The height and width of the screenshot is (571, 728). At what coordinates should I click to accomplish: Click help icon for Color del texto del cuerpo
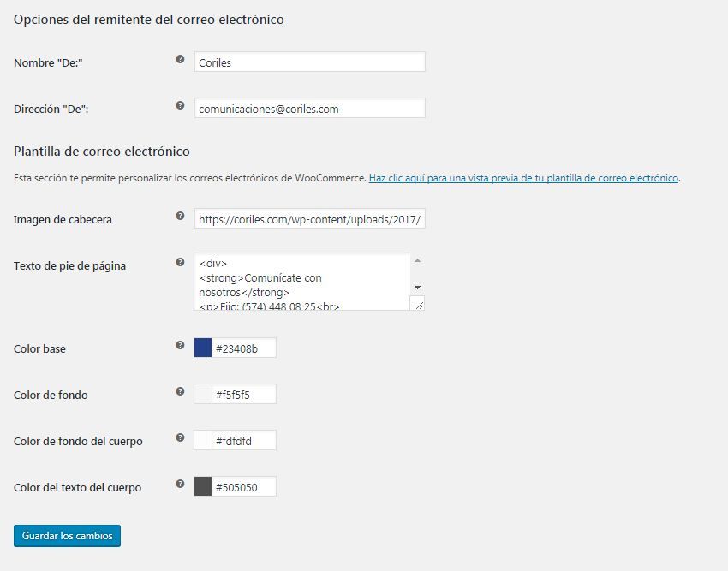180,484
